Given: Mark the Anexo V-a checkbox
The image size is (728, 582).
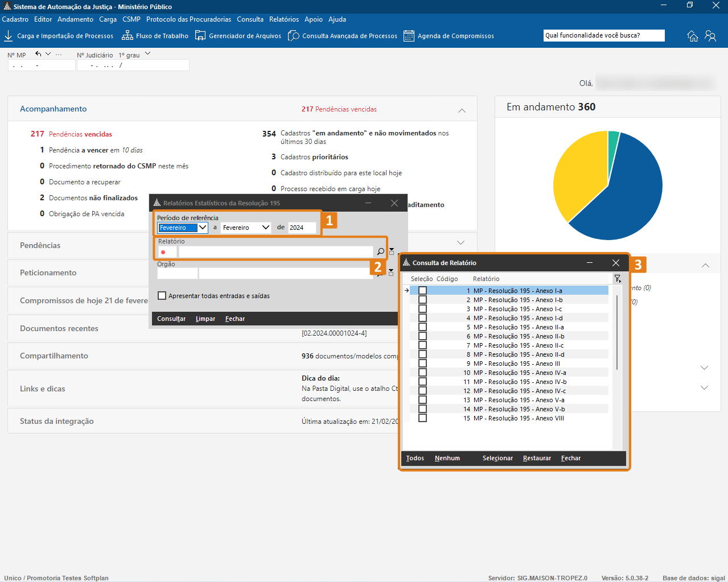Looking at the screenshot, I should [422, 400].
